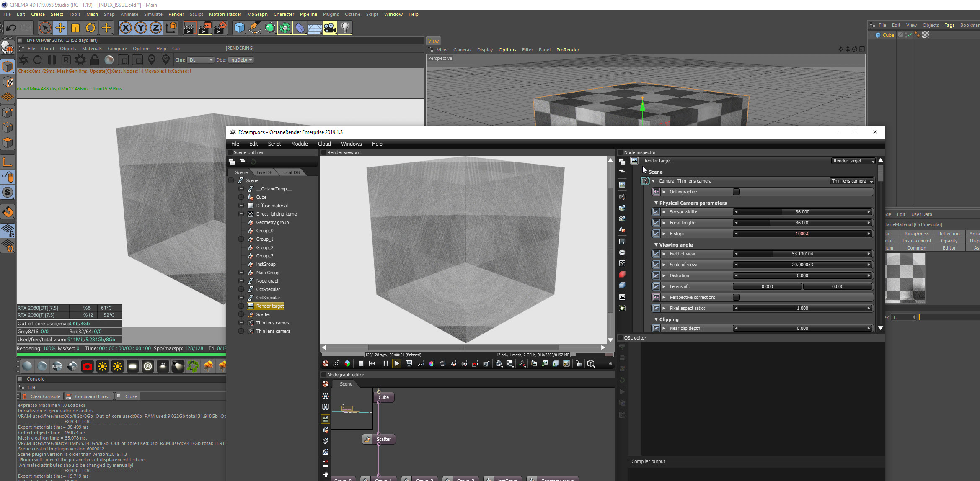
Task: Open the Thin lens camera dropdown
Action: click(x=852, y=181)
